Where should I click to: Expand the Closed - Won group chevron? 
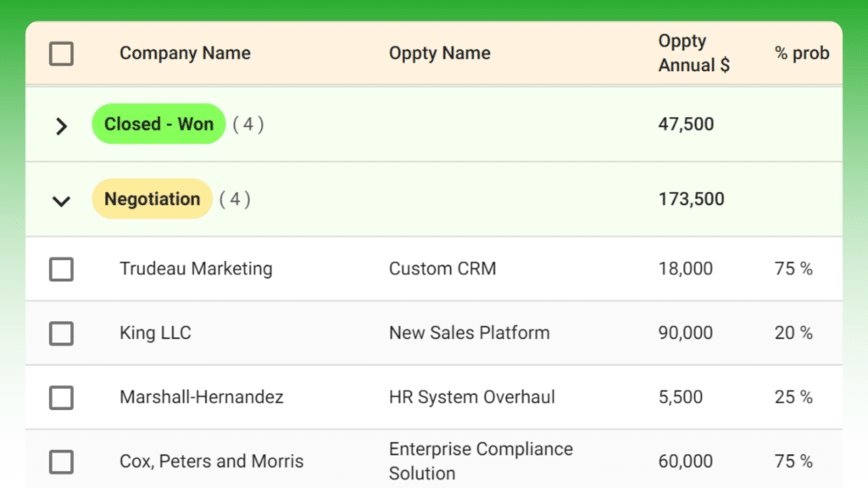pyautogui.click(x=61, y=126)
